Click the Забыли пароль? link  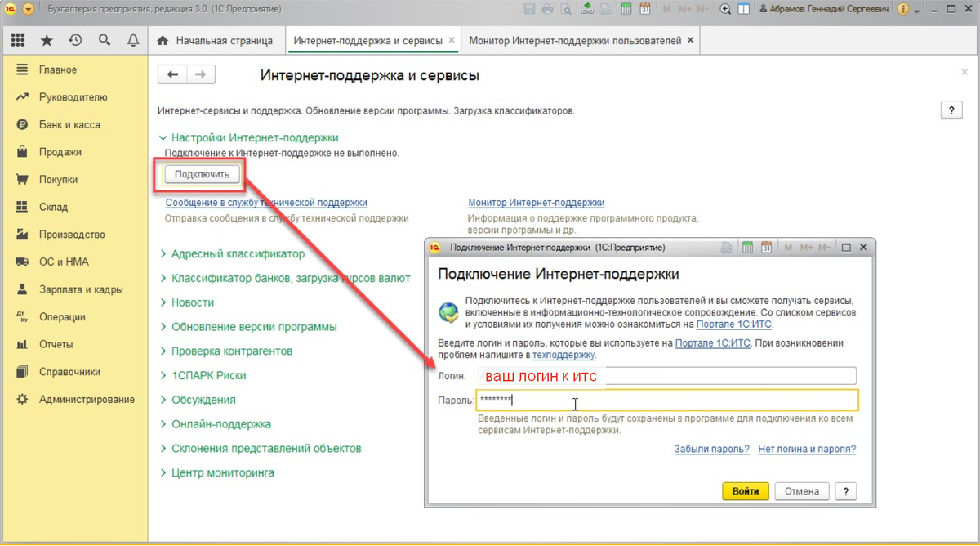(712, 449)
